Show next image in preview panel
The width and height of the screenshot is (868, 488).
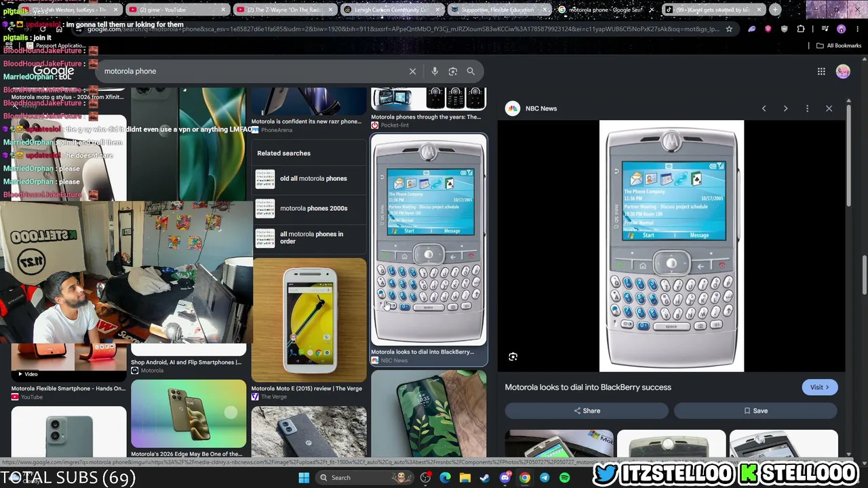point(785,108)
